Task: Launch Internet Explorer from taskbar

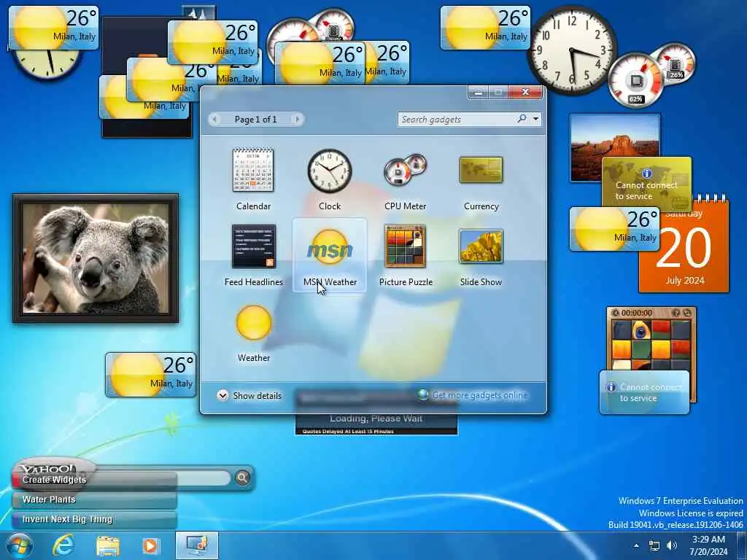Action: point(63,545)
